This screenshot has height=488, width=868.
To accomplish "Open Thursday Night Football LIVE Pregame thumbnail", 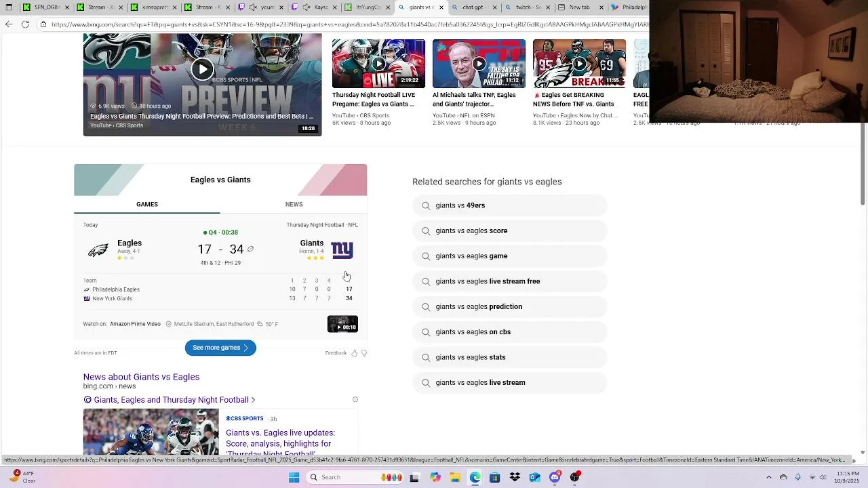I will [378, 64].
